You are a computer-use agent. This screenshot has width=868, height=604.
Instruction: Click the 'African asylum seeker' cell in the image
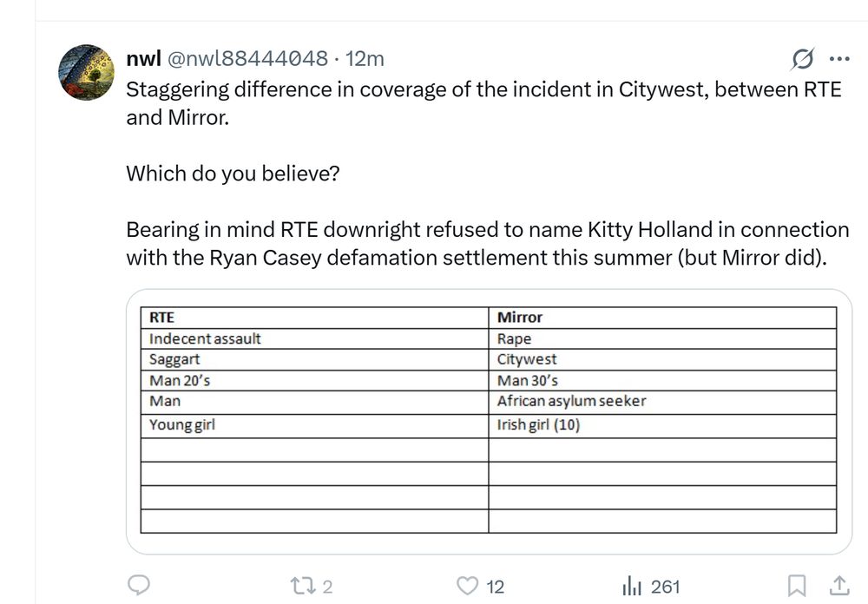(571, 401)
